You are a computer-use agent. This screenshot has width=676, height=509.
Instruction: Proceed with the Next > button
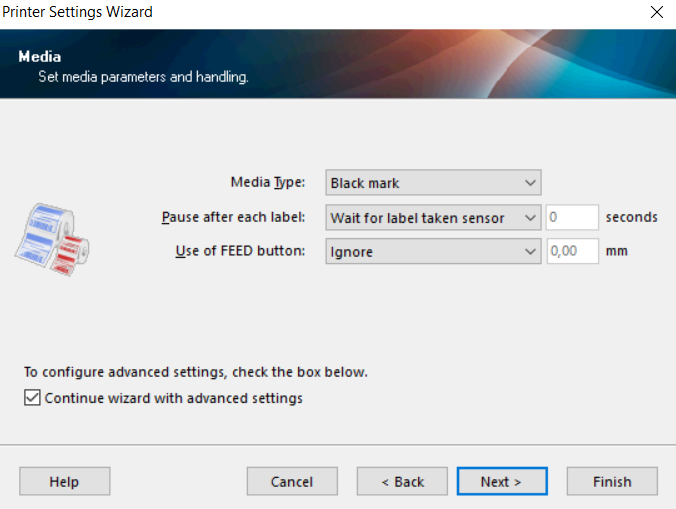502,481
